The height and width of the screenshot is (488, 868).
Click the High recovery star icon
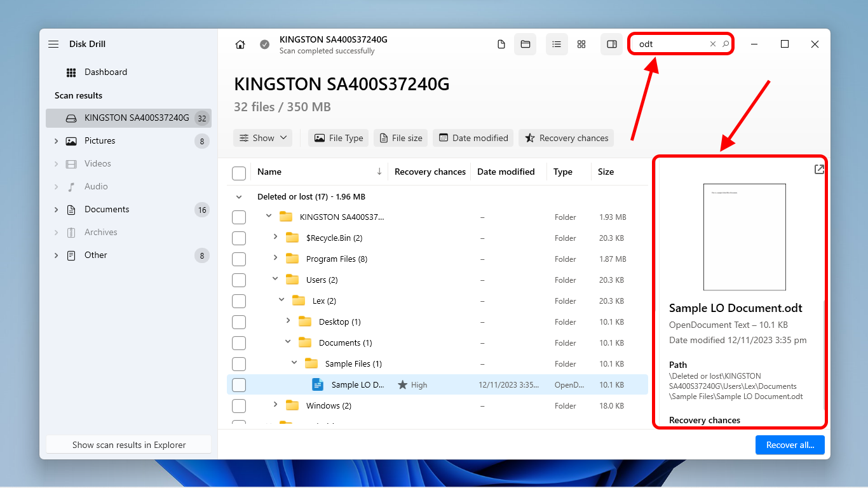coord(402,384)
